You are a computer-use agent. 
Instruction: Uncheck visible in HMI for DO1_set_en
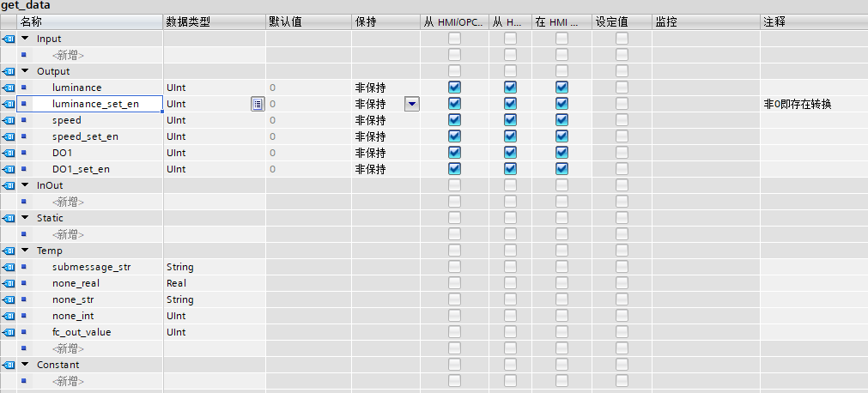[x=561, y=169]
